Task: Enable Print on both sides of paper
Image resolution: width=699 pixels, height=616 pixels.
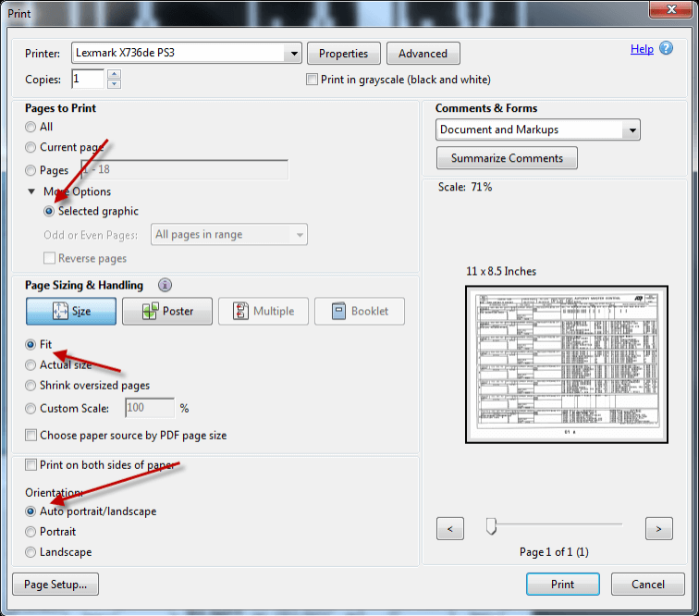Action: pyautogui.click(x=31, y=465)
